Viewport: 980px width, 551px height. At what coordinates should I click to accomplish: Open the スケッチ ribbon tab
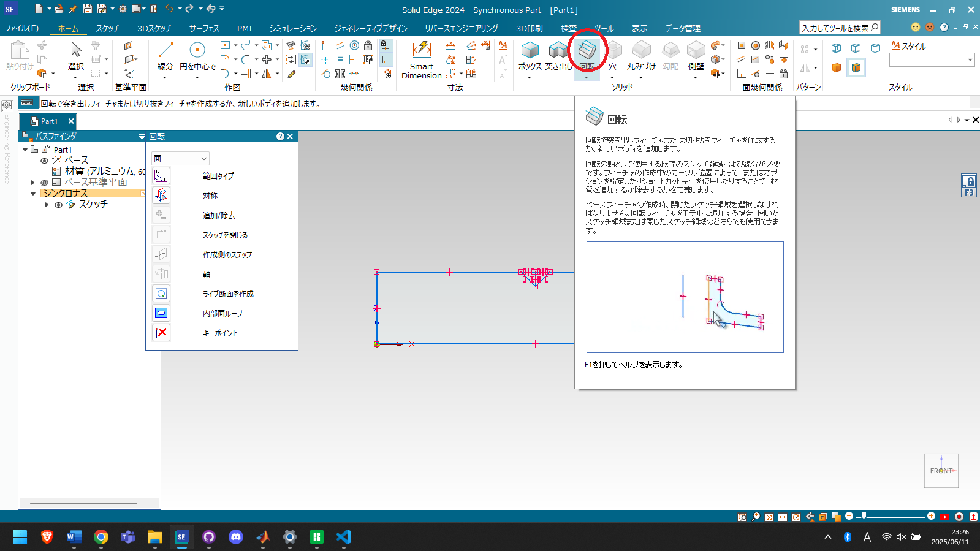point(107,28)
